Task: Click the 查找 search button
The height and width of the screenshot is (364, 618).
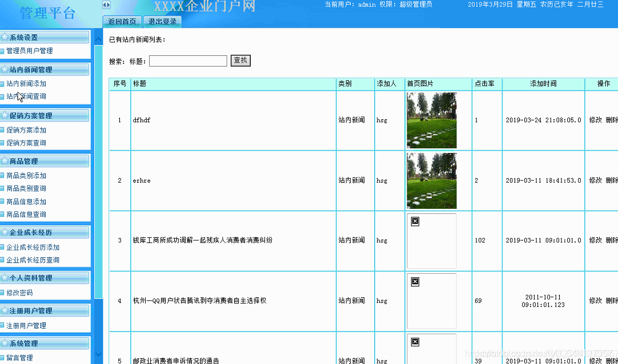Action: click(x=240, y=60)
